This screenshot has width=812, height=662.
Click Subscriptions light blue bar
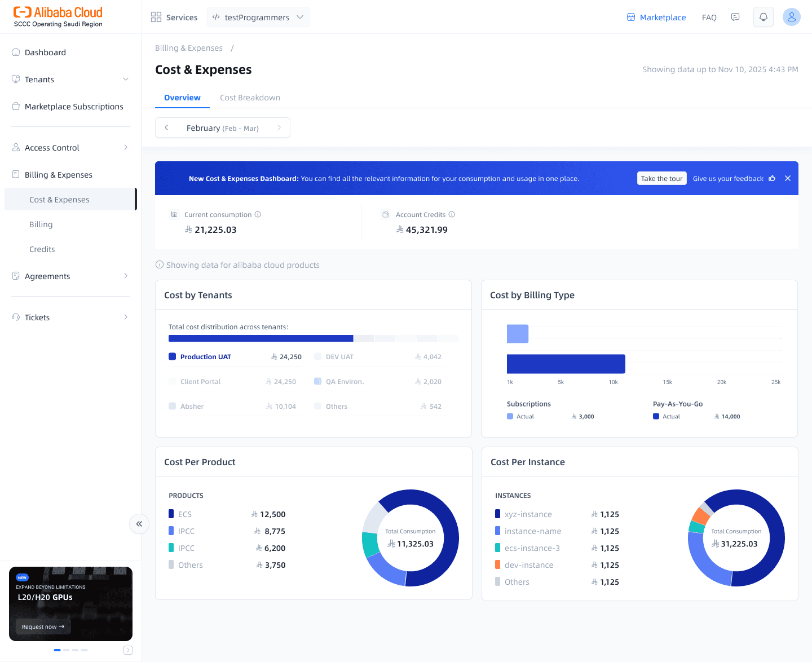tap(518, 334)
